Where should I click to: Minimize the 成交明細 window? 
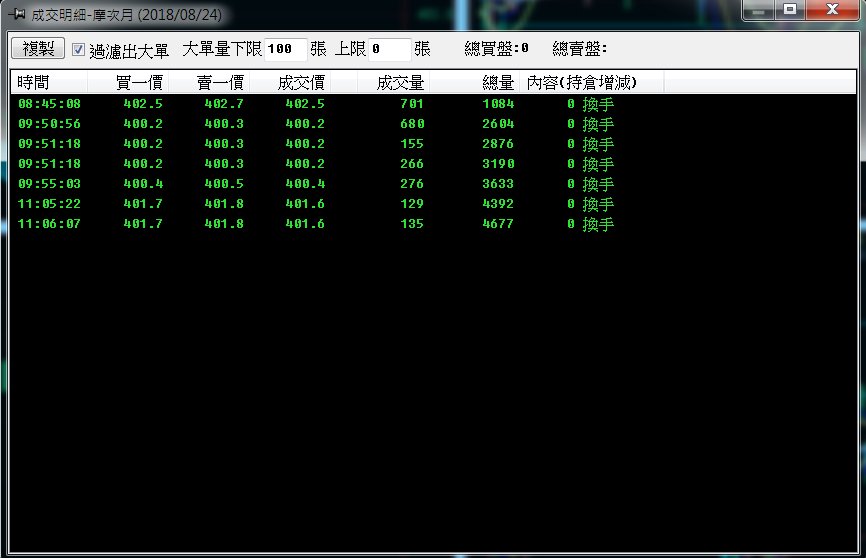pos(759,10)
